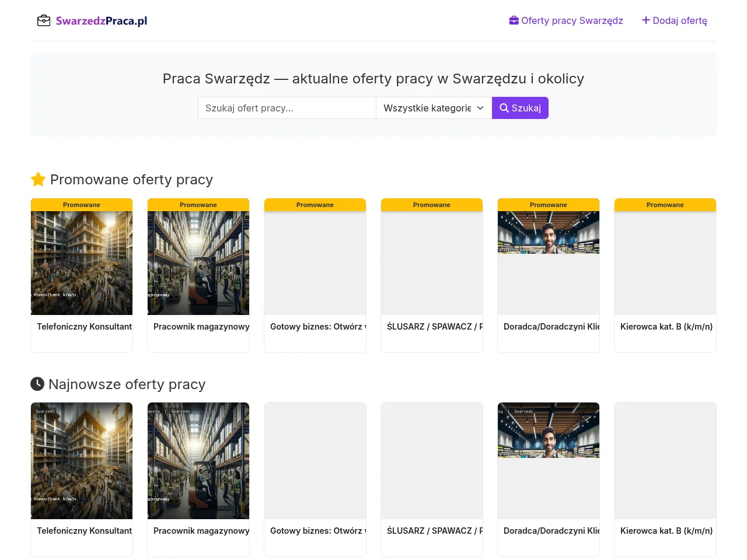Open promoted Pracownik magazynowy title link
Screen dimensions: 747x560
(x=201, y=327)
